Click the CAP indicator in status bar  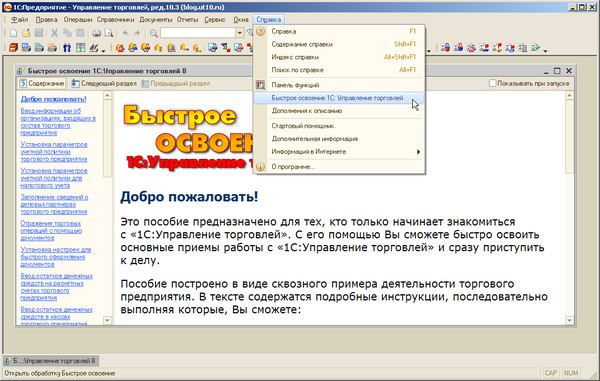551,373
